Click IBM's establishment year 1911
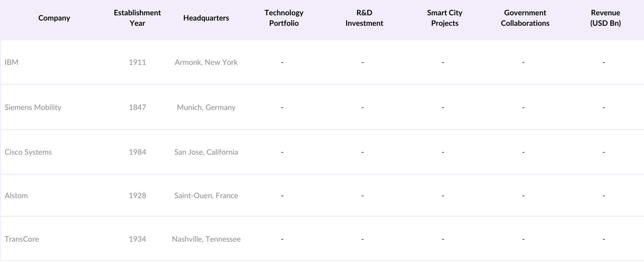 (137, 62)
